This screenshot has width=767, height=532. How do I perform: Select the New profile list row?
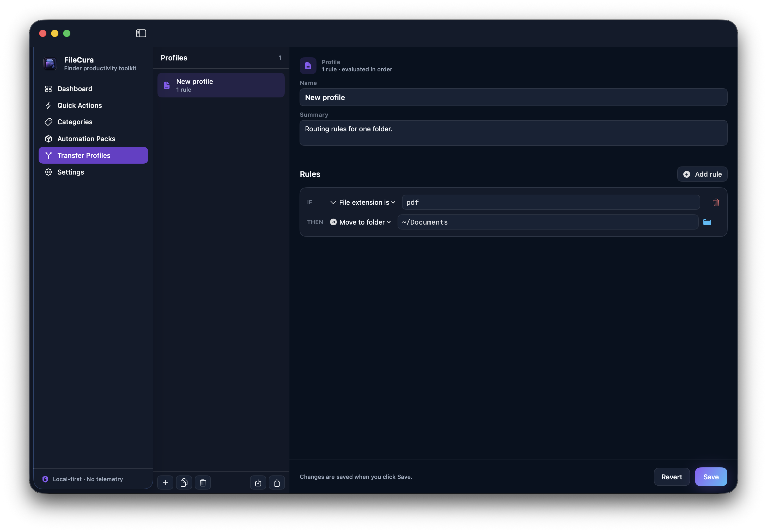click(221, 85)
